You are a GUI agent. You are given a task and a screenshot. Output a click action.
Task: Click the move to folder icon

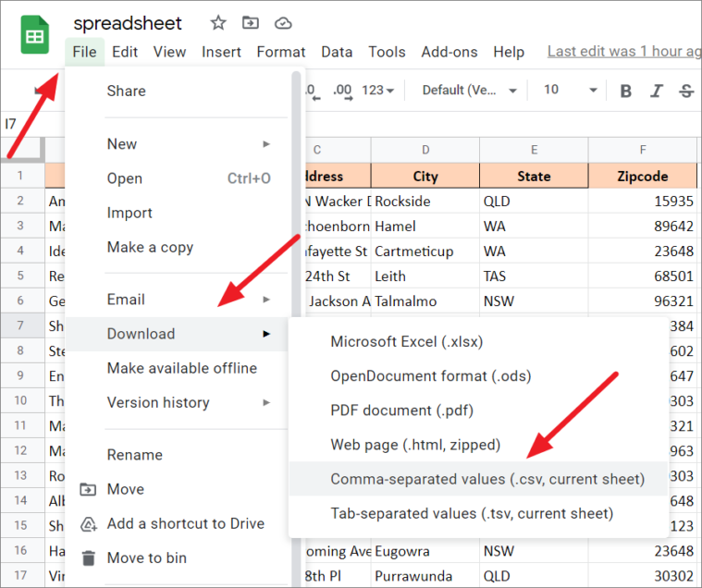[x=250, y=23]
